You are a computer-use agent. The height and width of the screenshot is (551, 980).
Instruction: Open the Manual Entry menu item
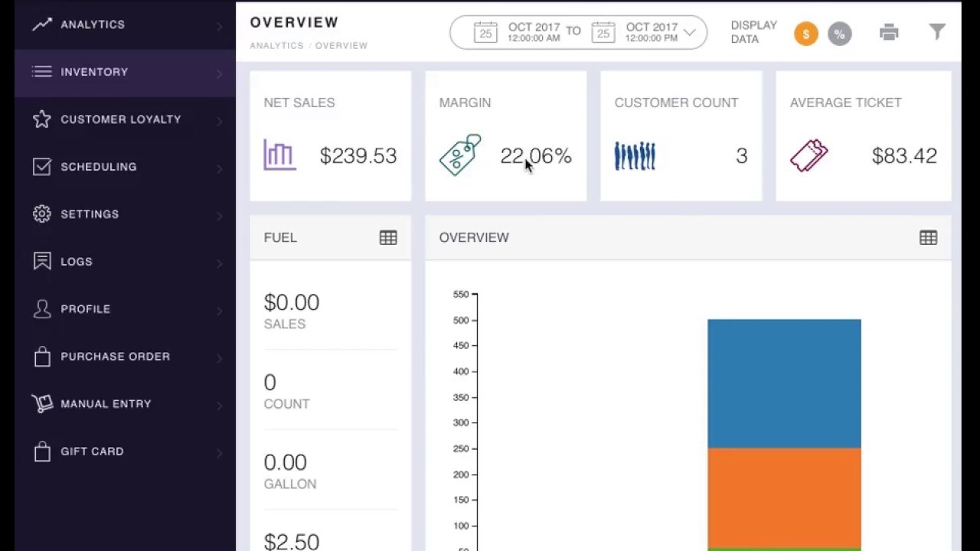tap(125, 404)
